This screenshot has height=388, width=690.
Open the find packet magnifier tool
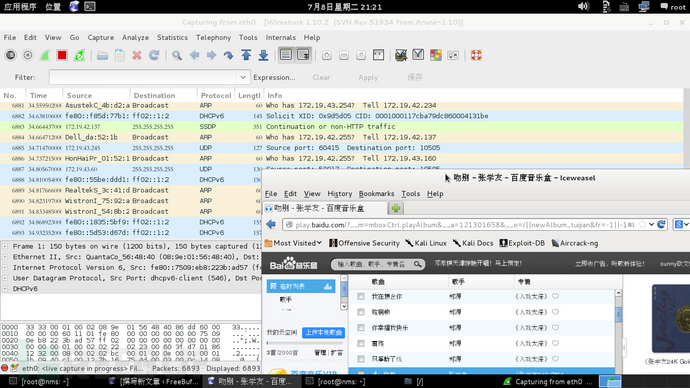click(176, 55)
